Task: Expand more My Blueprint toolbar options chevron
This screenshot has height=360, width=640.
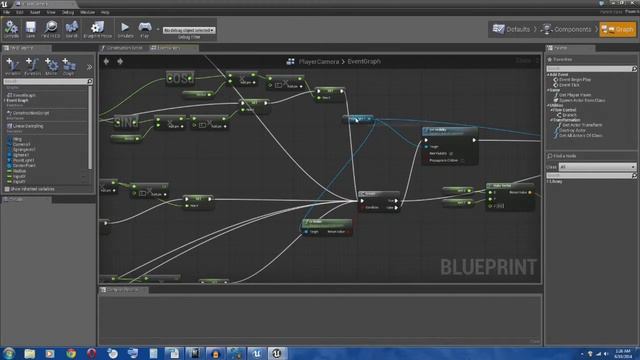Action: point(89,67)
